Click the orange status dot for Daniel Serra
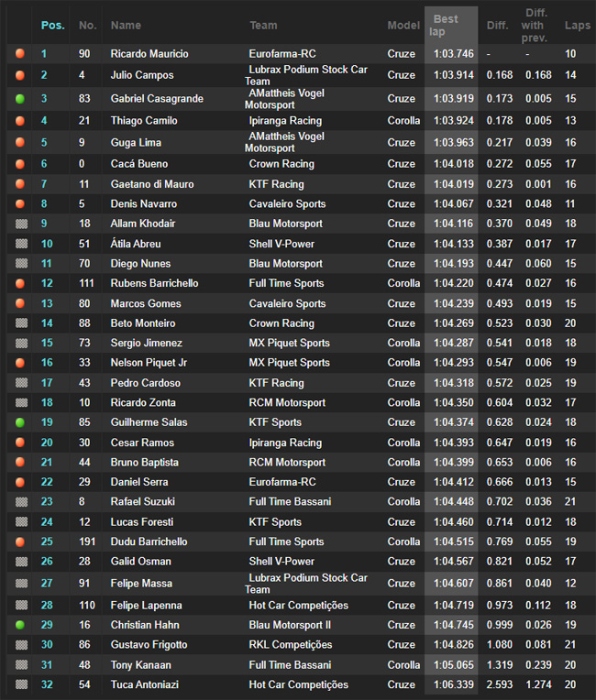The width and height of the screenshot is (596, 700). click(20, 482)
